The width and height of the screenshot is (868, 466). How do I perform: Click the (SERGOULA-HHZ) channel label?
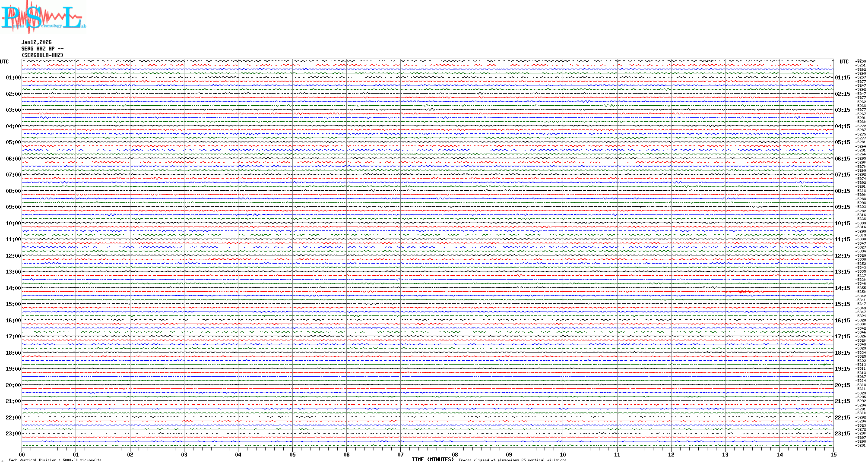point(42,55)
